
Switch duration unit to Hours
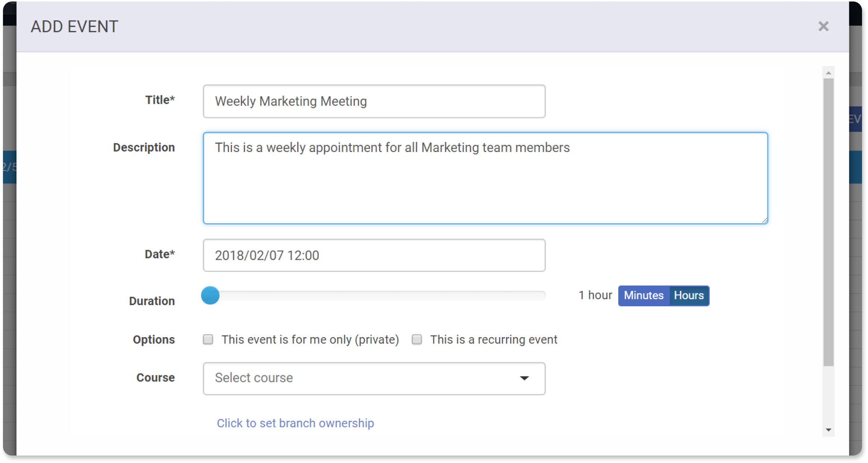(689, 296)
